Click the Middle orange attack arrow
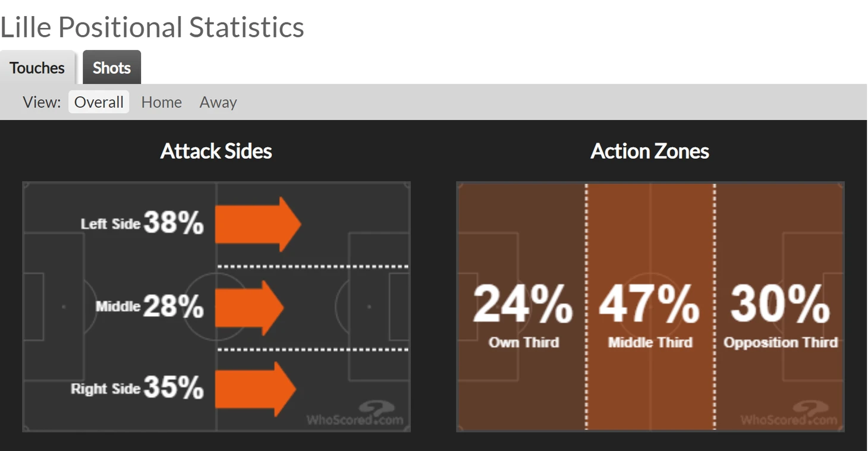Screen dimensions: 868x451 tap(249, 308)
